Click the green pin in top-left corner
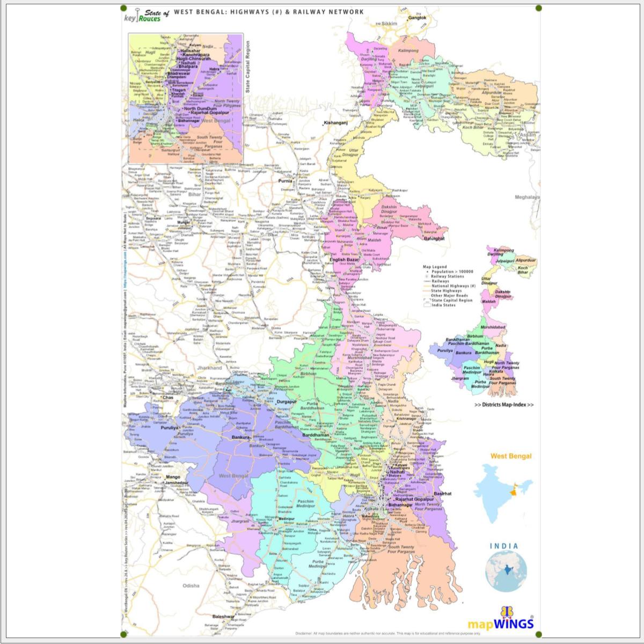Image resolution: width=644 pixels, height=644 pixels. [124, 9]
